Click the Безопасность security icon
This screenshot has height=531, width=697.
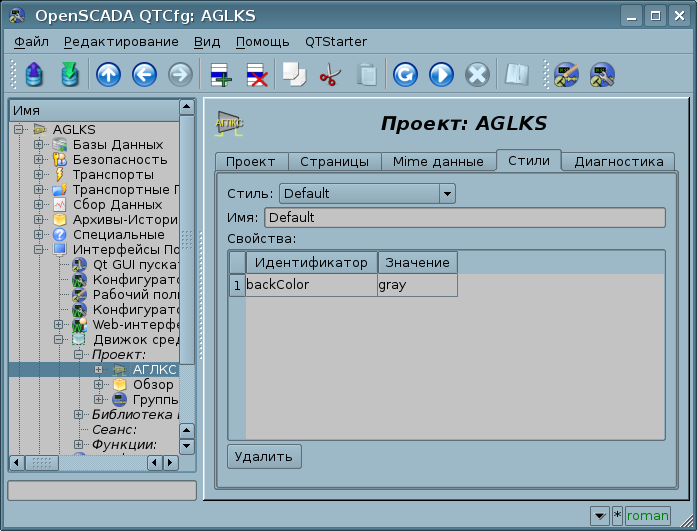coord(60,160)
